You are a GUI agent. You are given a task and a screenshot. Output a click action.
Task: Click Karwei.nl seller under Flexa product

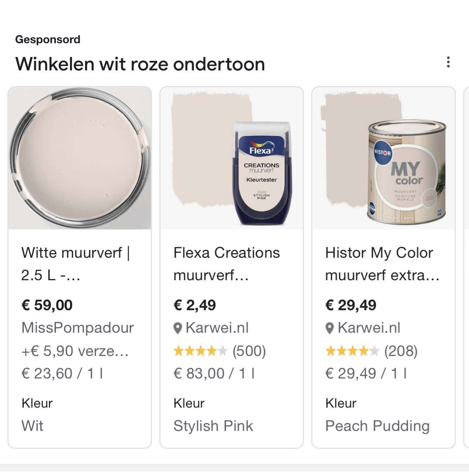[217, 328]
